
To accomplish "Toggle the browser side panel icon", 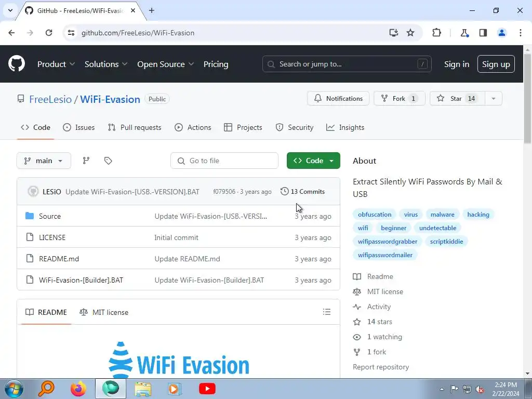I will 483,33.
